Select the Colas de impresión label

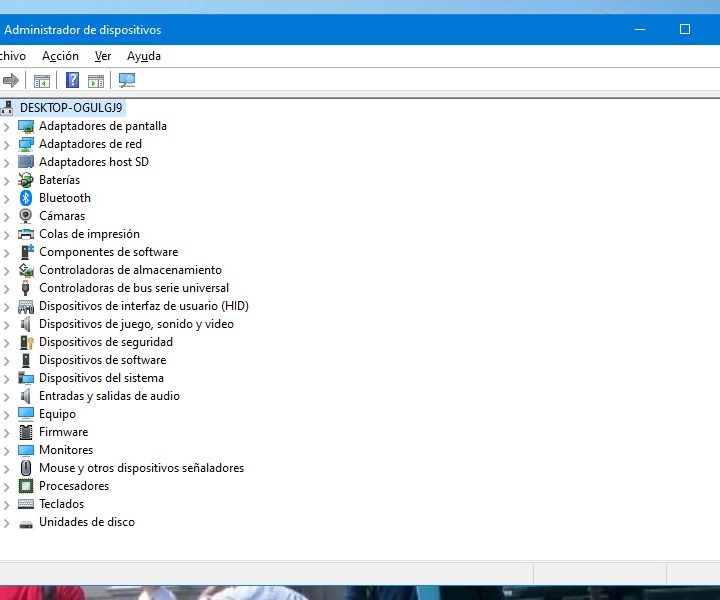point(89,234)
